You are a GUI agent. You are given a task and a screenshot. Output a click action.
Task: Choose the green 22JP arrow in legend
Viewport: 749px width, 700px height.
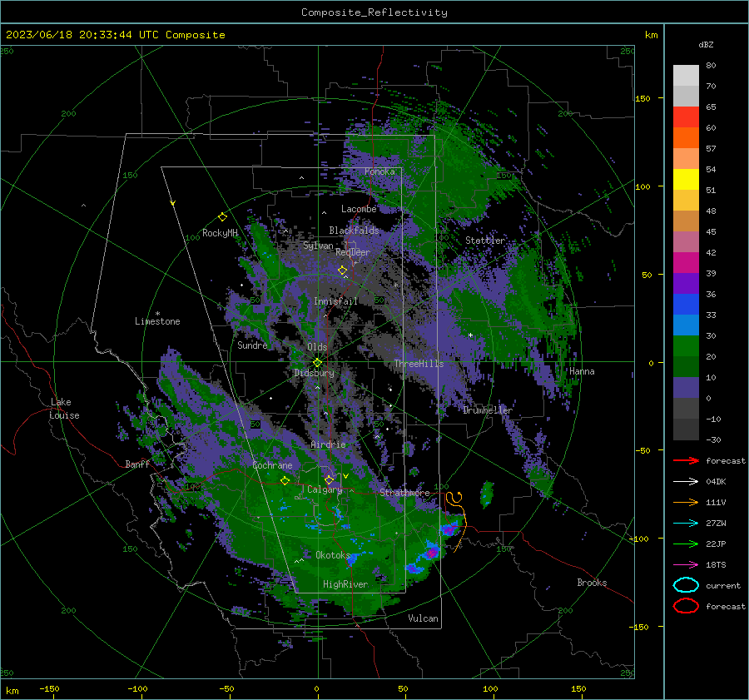686,544
